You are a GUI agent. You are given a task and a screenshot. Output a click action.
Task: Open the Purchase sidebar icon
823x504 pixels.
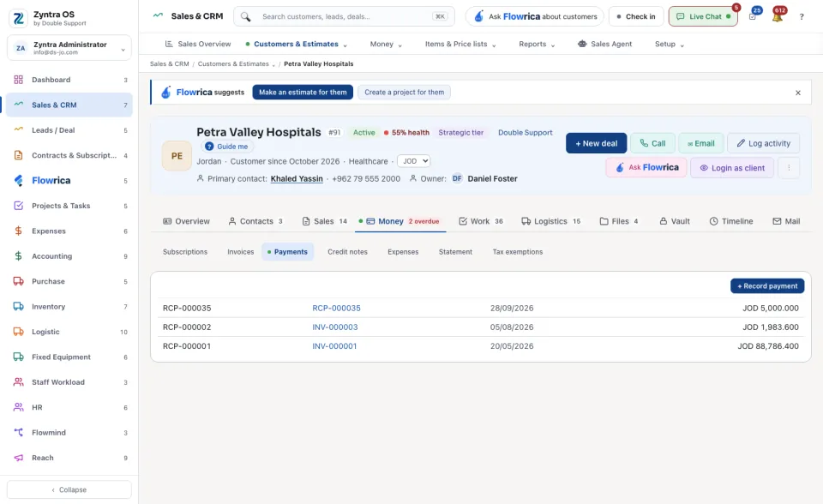tap(18, 281)
